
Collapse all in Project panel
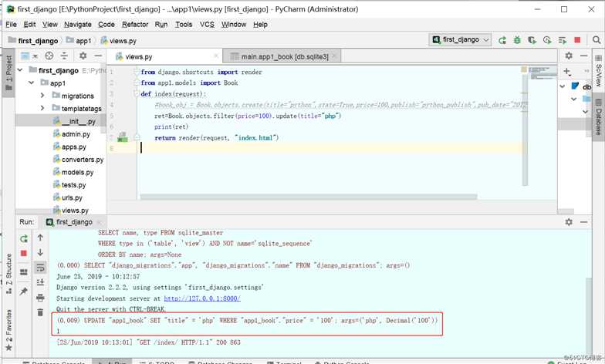[x=64, y=56]
